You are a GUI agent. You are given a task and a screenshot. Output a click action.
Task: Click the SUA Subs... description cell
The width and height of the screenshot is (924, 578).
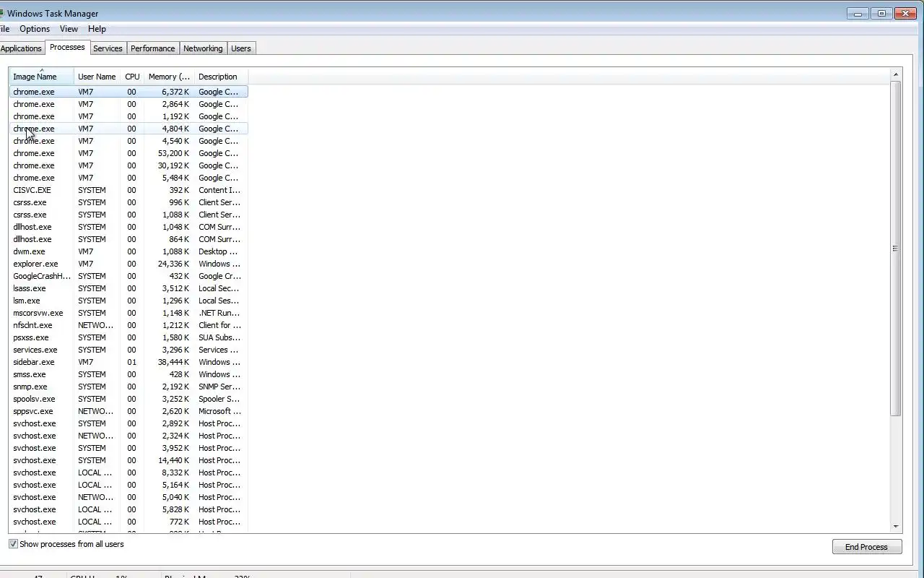click(219, 337)
